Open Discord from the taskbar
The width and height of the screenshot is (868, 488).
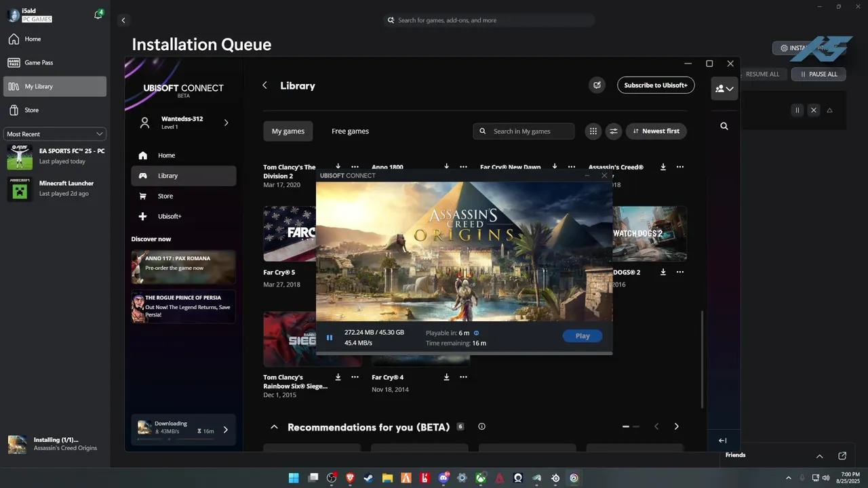443,478
